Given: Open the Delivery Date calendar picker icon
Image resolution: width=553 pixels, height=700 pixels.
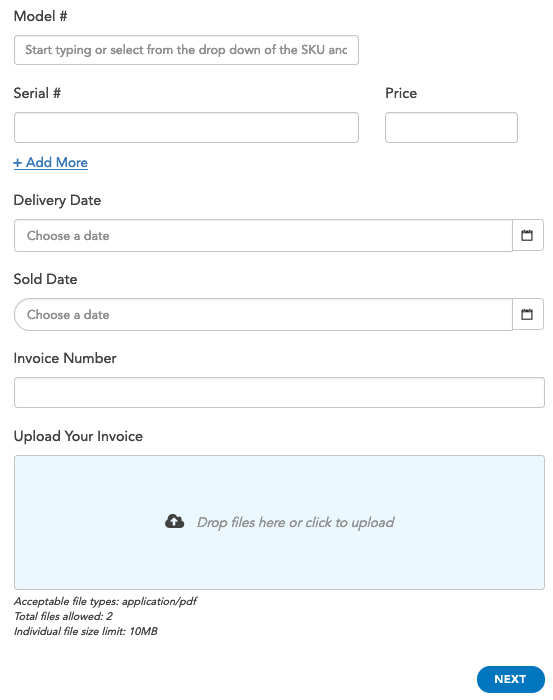Looking at the screenshot, I should point(528,235).
